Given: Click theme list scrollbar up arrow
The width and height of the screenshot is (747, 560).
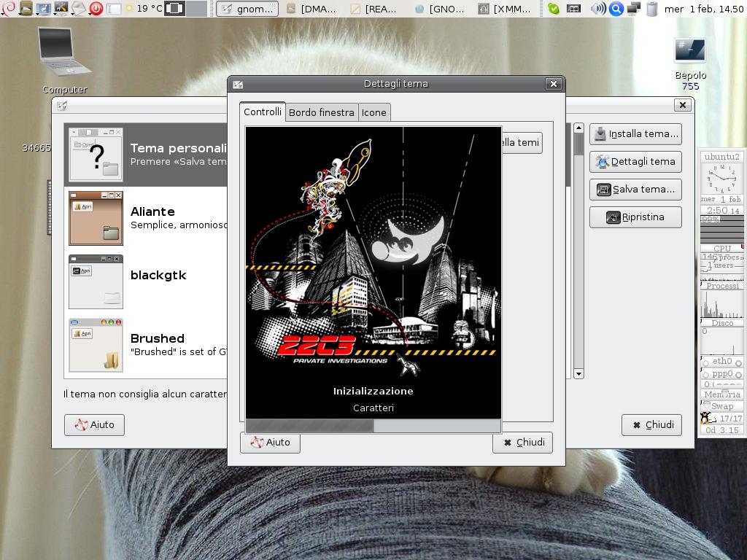Looking at the screenshot, I should pyautogui.click(x=578, y=128).
